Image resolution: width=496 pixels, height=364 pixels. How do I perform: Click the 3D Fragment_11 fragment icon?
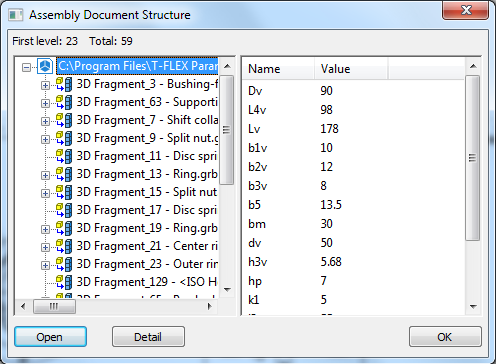[x=64, y=156]
